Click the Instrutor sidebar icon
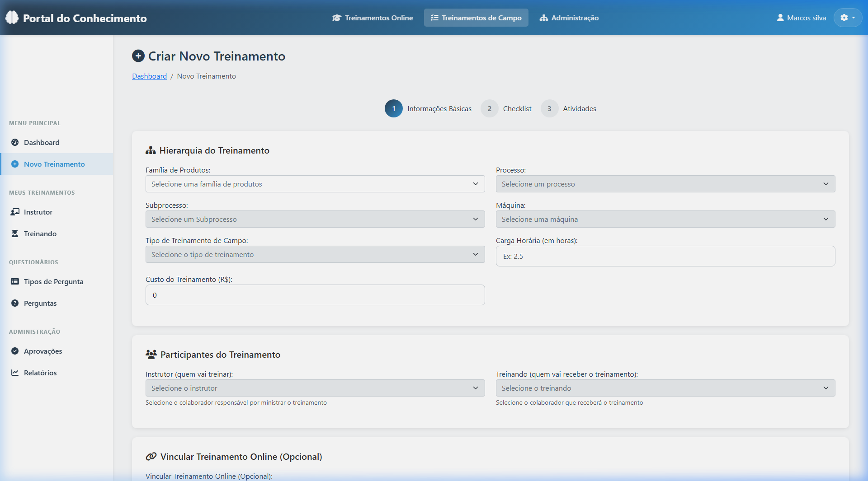 (15, 212)
